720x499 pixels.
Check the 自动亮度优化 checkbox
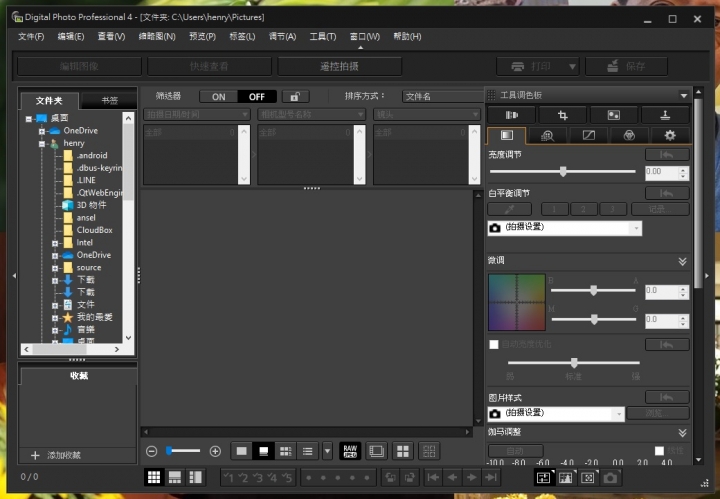494,344
